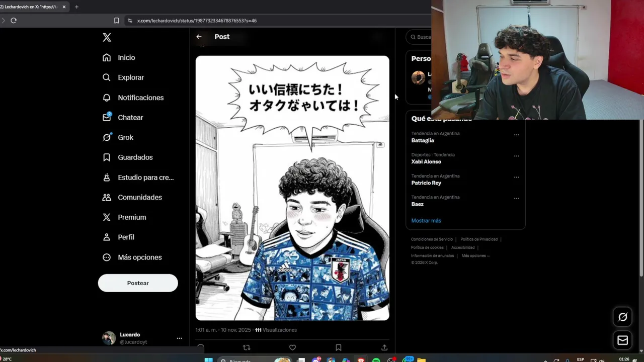Repost this post

247,347
